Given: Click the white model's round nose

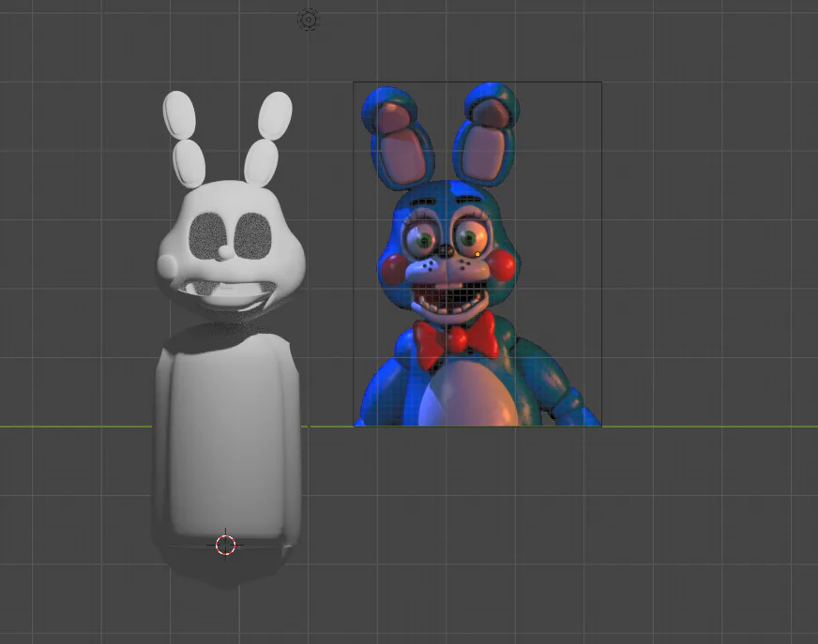Looking at the screenshot, I should tap(225, 253).
